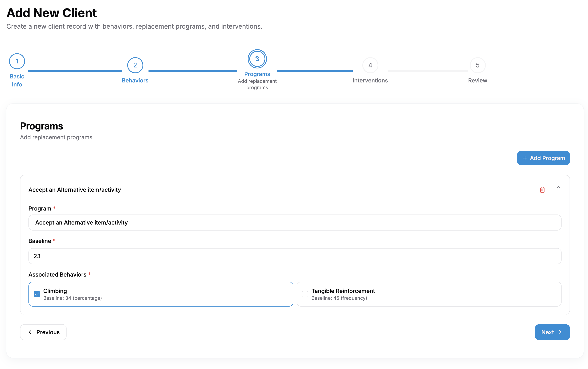588x369 pixels.
Task: Go to the Behaviors step label
Action: pyautogui.click(x=135, y=80)
